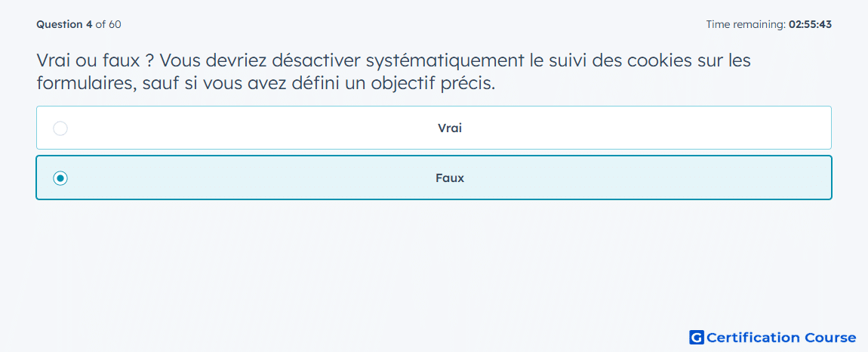This screenshot has height=352, width=868.
Task: Select the Vrai radio button
Action: [x=60, y=128]
